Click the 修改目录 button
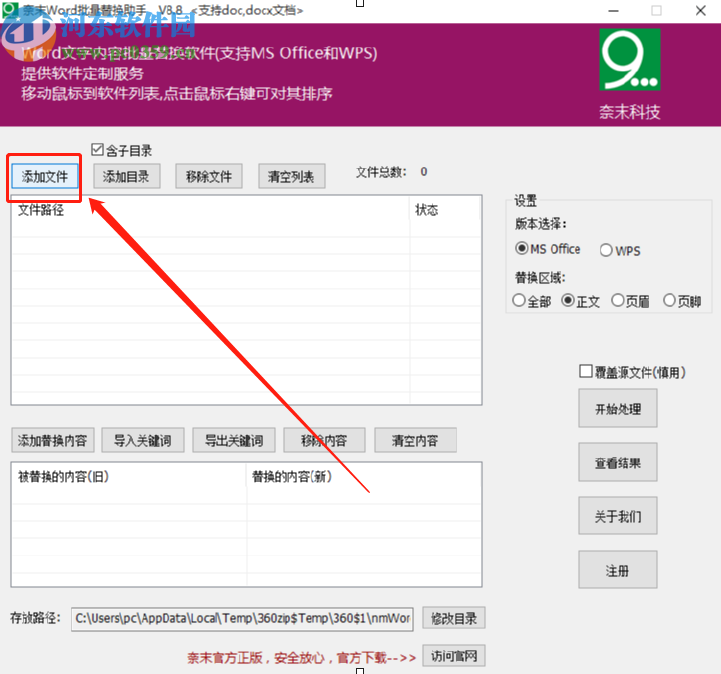Viewport: 721px width, 674px height. (453, 618)
